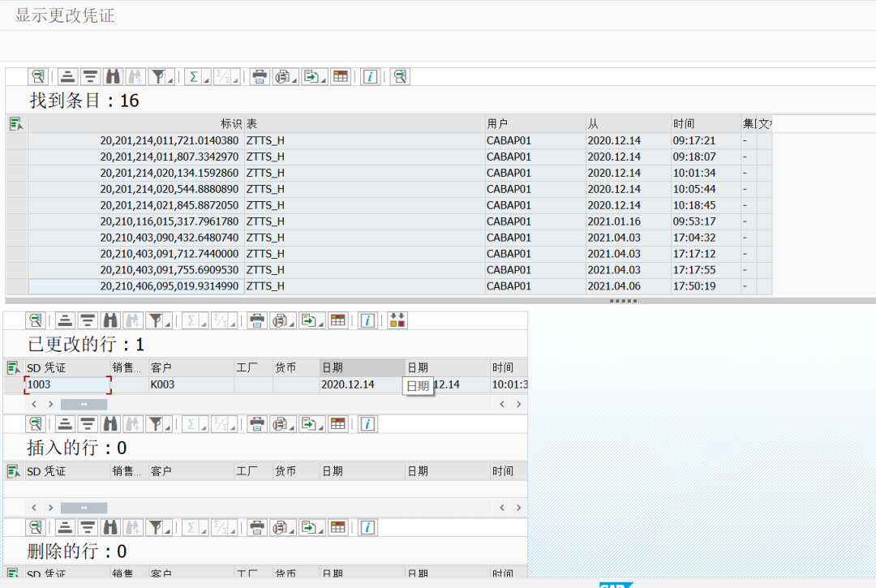Print the 插入的行 list
Image resolution: width=876 pixels, height=588 pixels.
point(257,424)
